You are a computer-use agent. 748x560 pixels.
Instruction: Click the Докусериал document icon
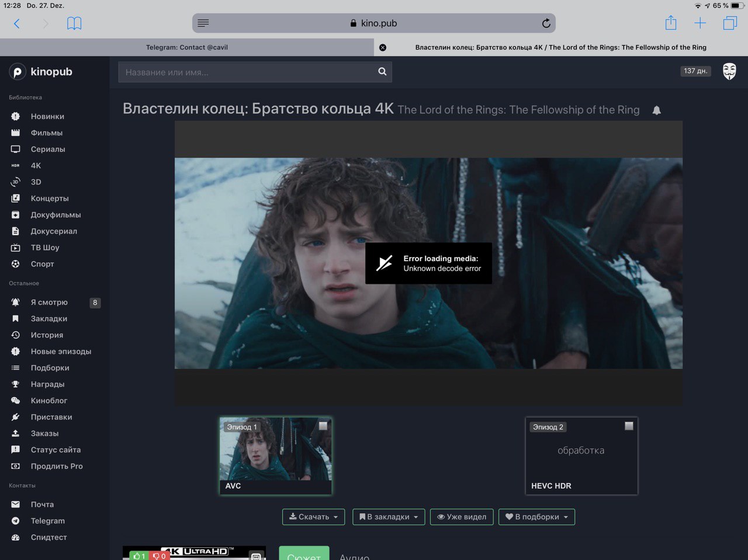click(16, 231)
